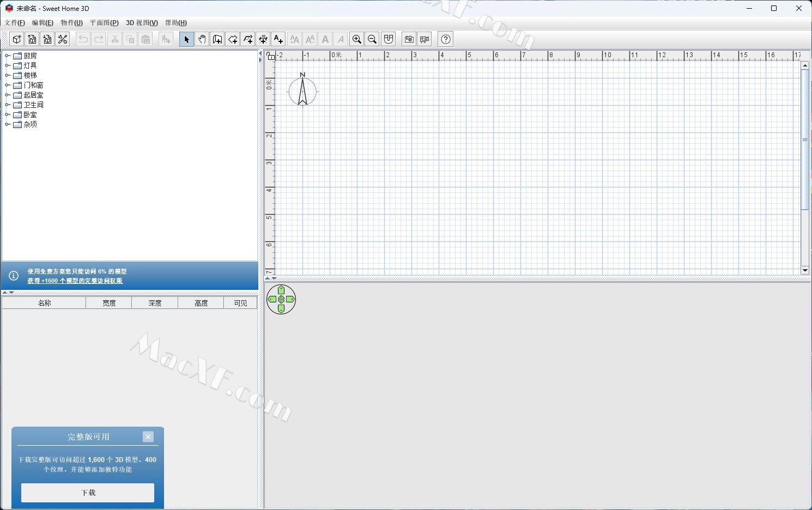This screenshot has width=812, height=510.
Task: Toggle the magnetism magnet icon
Action: point(388,39)
